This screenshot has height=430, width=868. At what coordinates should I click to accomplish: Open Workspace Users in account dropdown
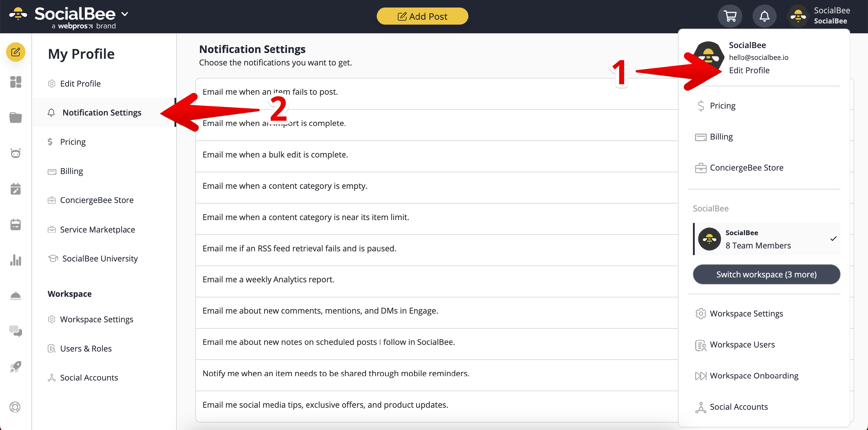735,345
